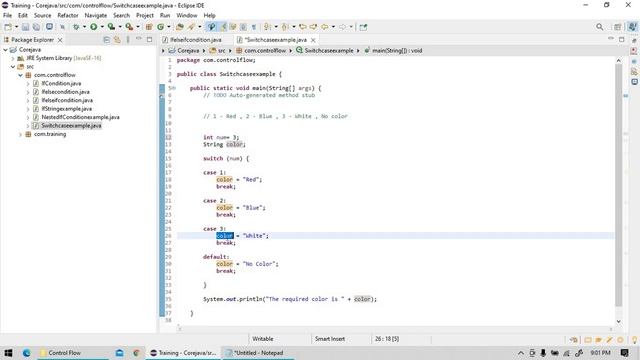Close the Package Explorer view tab
The height and width of the screenshot is (360, 640).
click(60, 40)
